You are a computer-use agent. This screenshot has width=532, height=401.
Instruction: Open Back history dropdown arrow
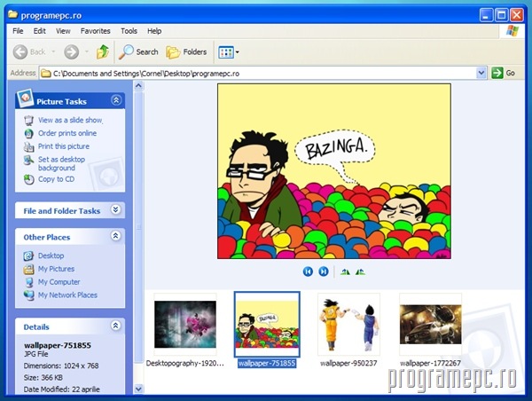[53, 52]
